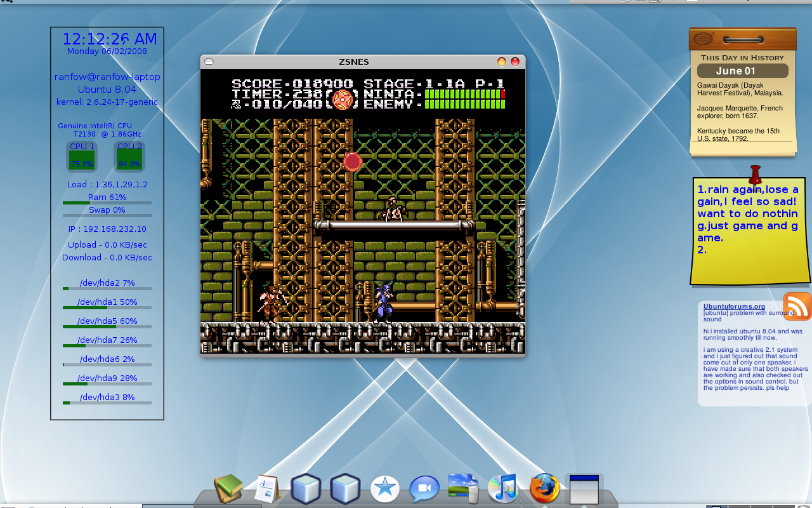Click the Swap 0% usage bar
This screenshot has height=508, width=812.
coord(107,216)
